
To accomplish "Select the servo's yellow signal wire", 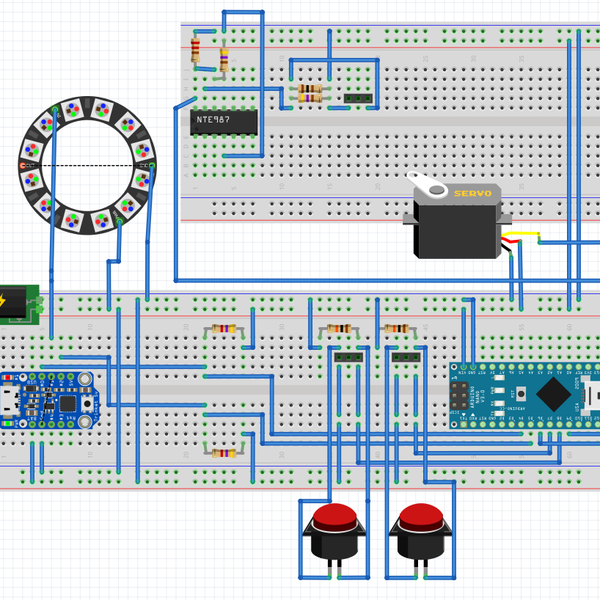I will pos(521,234).
